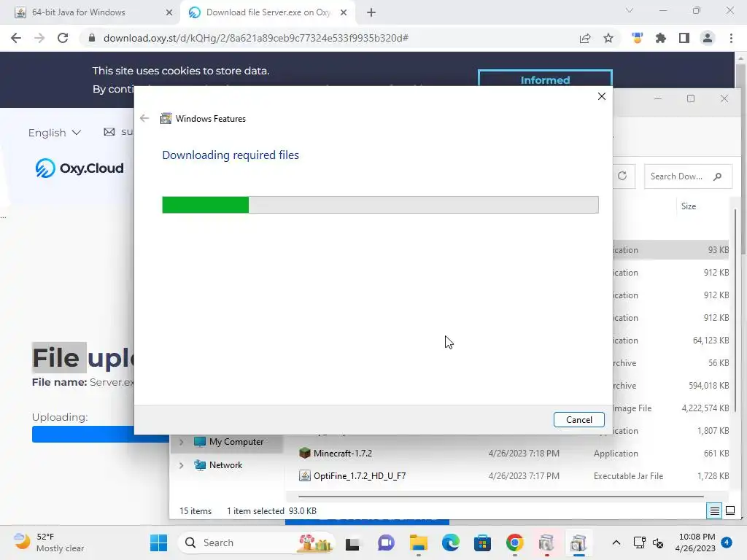This screenshot has width=747, height=560.
Task: Open the notification badge showing 4
Action: click(x=727, y=542)
